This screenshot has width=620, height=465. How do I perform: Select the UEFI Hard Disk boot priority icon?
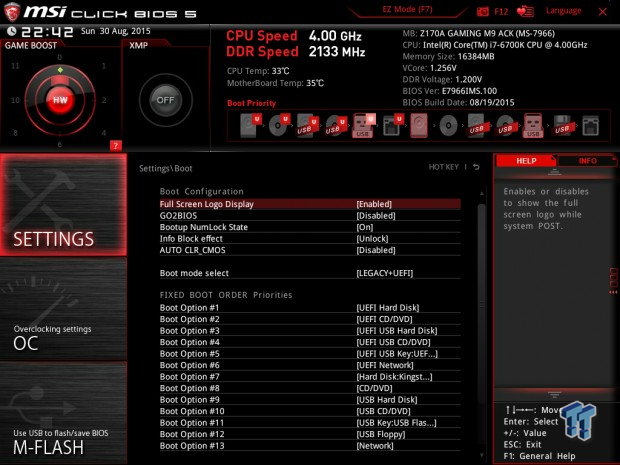click(251, 125)
